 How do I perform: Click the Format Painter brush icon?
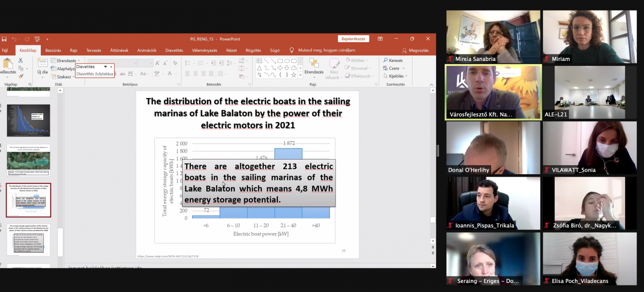pyautogui.click(x=21, y=77)
